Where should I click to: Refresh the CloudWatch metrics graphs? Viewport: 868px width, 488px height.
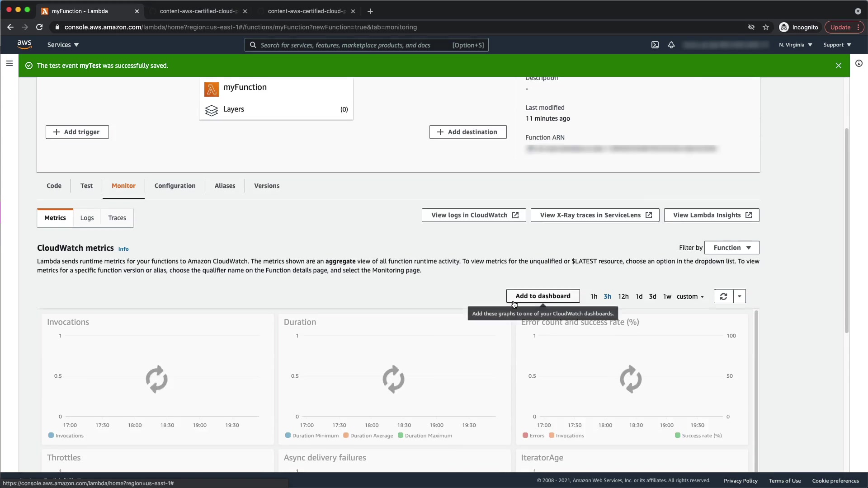tap(723, 296)
